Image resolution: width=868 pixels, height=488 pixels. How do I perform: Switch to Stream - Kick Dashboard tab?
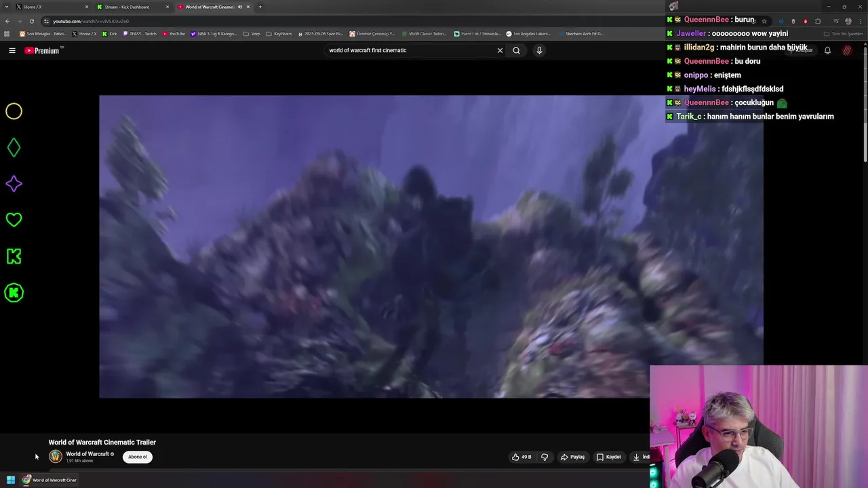point(132,7)
